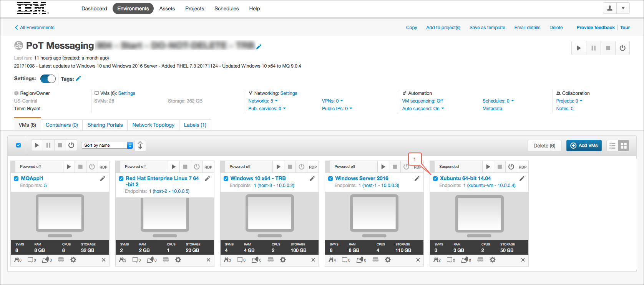Power off Xubuntu 64-bit 14.04 VM icon
The height and width of the screenshot is (285, 644).
[x=511, y=167]
